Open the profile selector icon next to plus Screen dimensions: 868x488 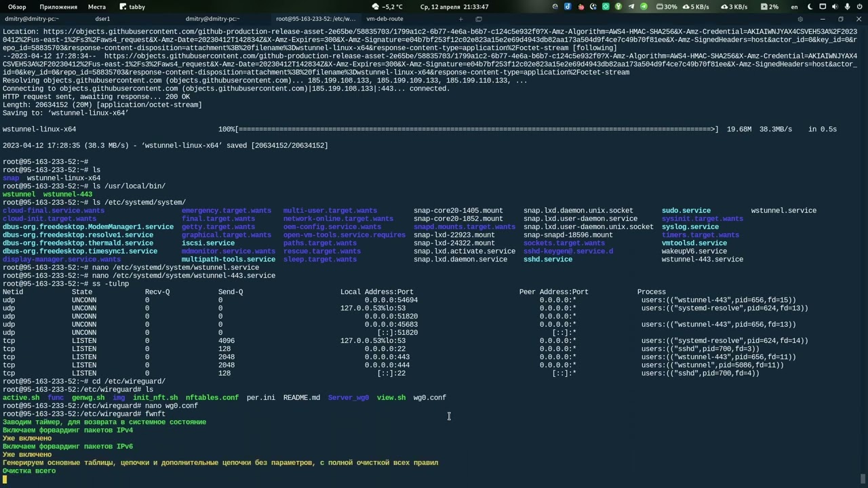click(479, 19)
